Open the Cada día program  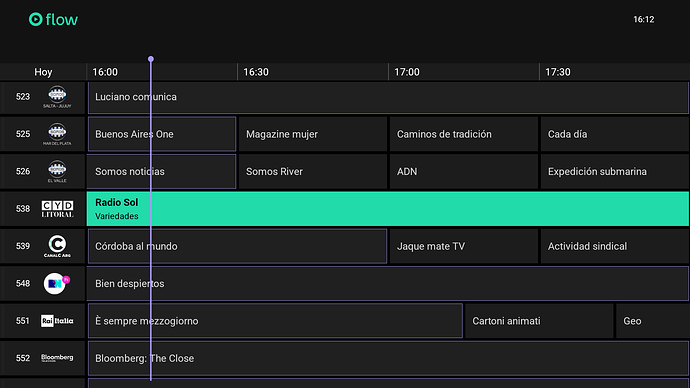[x=615, y=134]
